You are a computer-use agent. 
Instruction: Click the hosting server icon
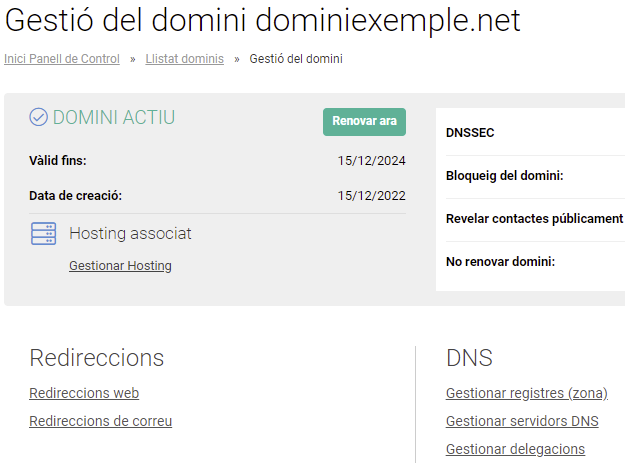43,234
